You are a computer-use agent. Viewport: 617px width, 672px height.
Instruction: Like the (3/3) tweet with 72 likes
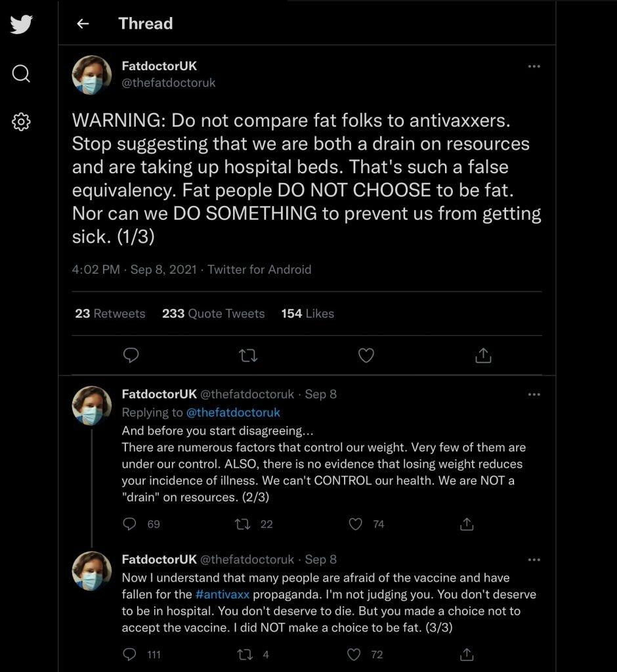(x=354, y=654)
